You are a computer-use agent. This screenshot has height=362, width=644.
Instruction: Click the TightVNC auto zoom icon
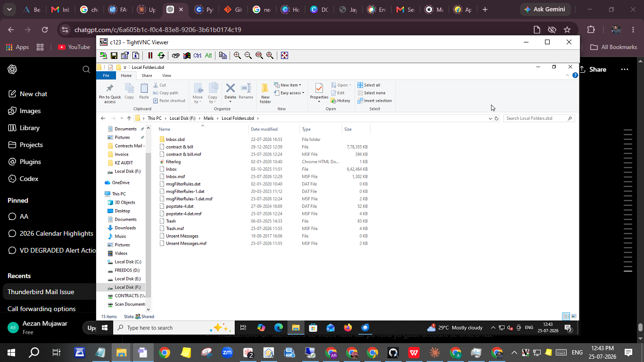pos(270,56)
